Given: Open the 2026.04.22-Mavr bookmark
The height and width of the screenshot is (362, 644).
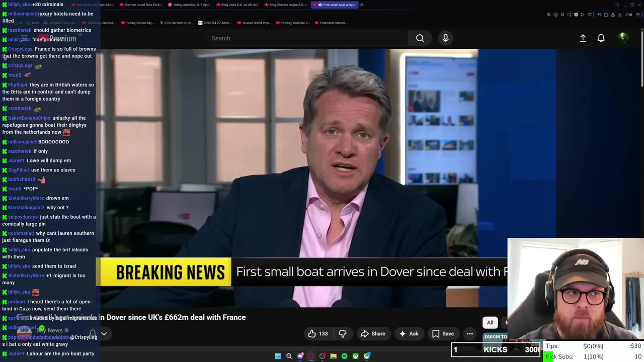Looking at the screenshot, I should tap(215, 23).
